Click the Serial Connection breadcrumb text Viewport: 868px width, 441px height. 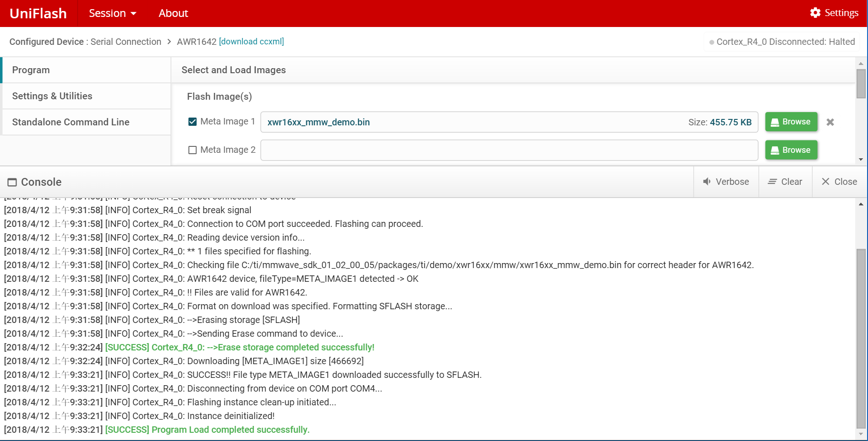126,42
